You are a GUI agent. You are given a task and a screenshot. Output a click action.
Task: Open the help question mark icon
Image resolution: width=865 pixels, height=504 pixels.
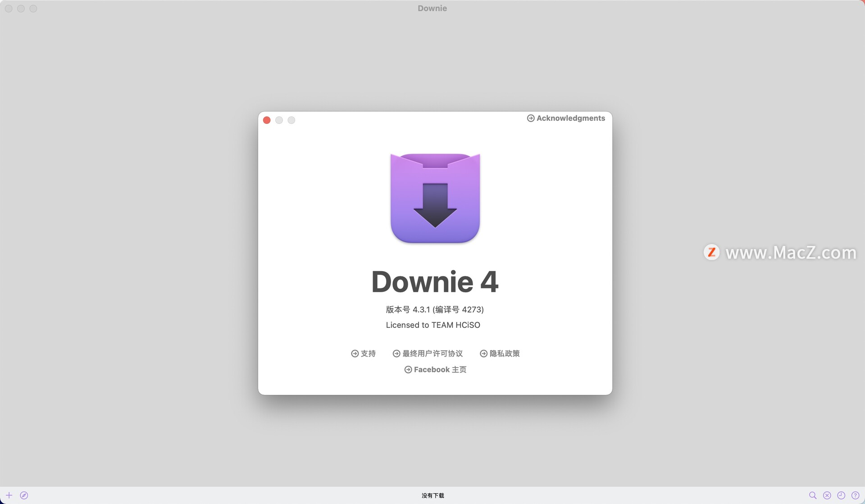click(x=855, y=495)
